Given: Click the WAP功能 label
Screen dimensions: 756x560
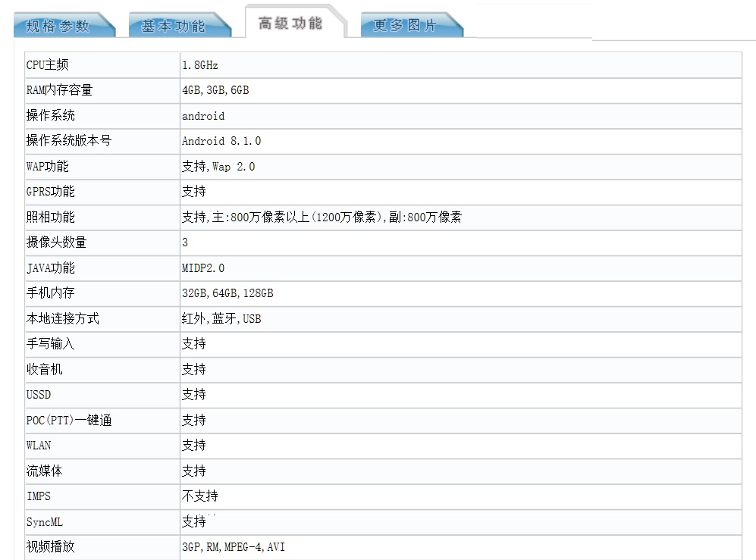Looking at the screenshot, I should tap(47, 166).
